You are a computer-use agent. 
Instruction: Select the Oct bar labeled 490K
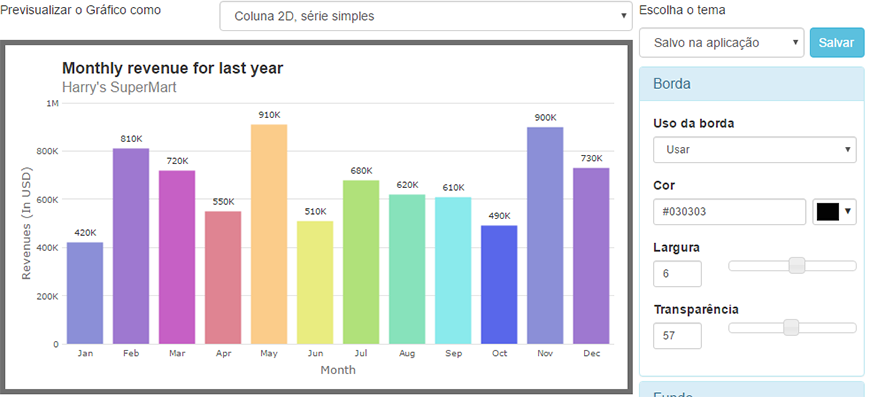coord(499,285)
